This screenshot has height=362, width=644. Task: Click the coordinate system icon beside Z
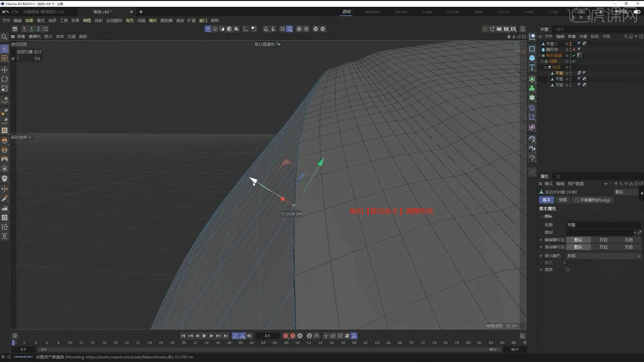pos(46,29)
